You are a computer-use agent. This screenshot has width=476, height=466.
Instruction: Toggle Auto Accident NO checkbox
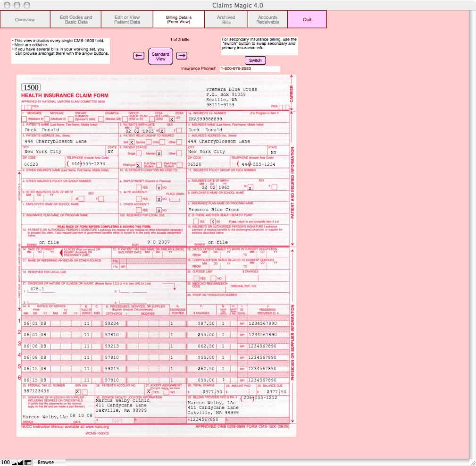pyautogui.click(x=159, y=199)
